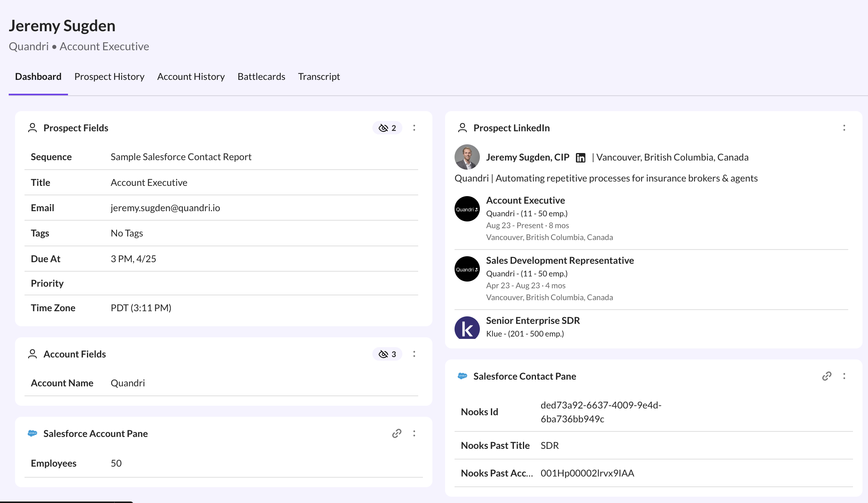868x503 pixels.
Task: Click the Senior Enterprise SDR job title
Action: coord(533,321)
